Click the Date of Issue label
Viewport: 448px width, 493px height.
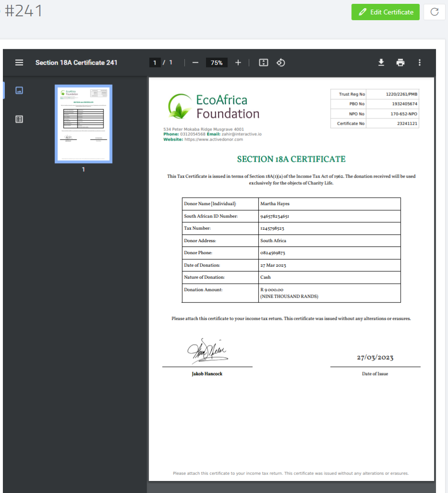tap(375, 374)
